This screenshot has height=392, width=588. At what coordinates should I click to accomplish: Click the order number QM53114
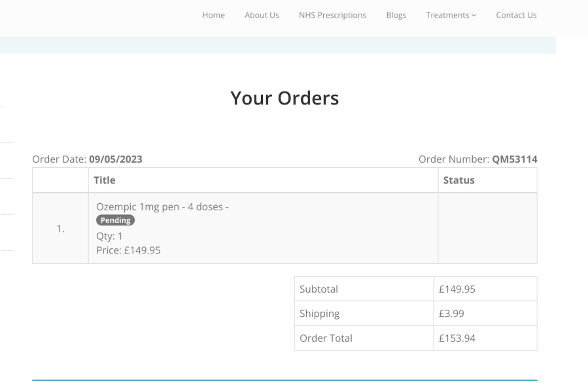point(515,159)
